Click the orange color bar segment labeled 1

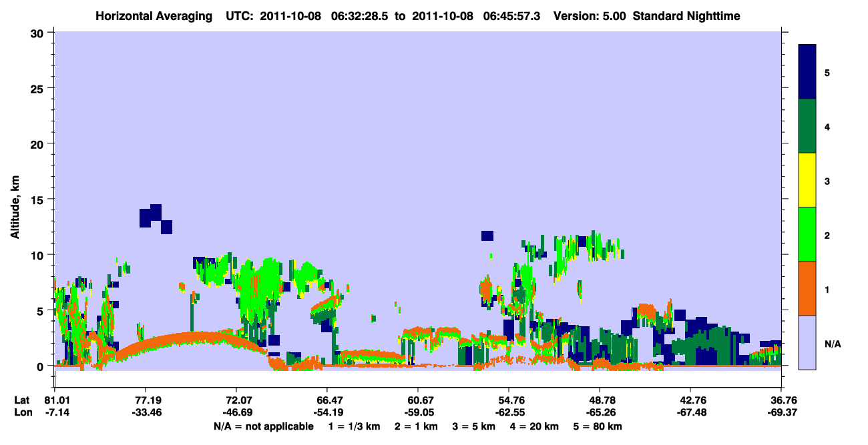(807, 288)
